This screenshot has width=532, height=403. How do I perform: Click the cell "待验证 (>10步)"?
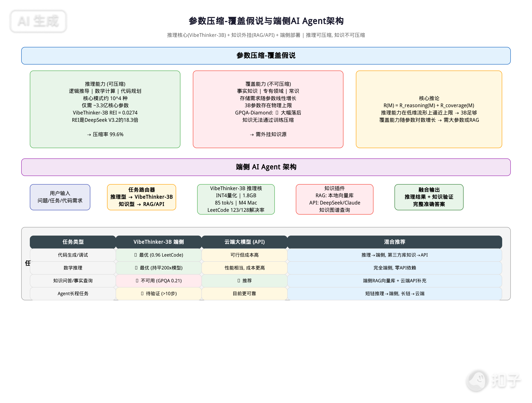point(159,294)
